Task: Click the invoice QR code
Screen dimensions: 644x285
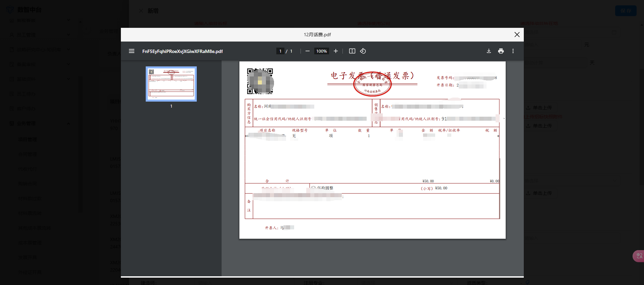Action: (x=260, y=81)
